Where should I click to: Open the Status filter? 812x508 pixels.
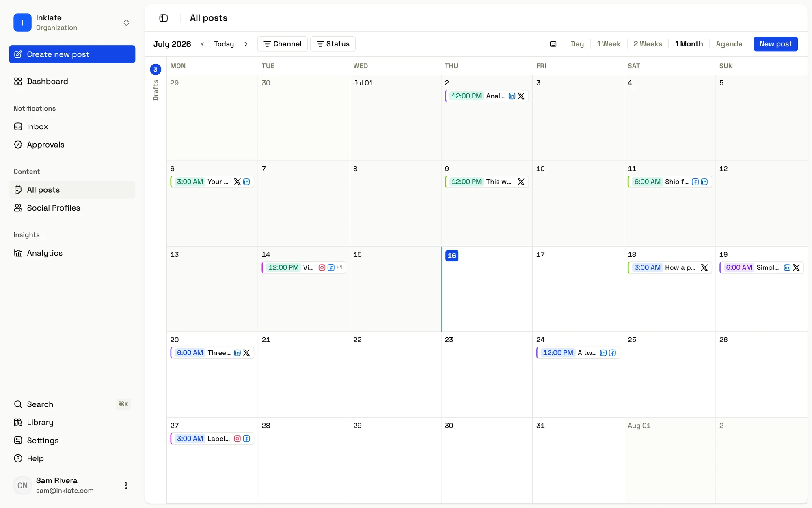(333, 44)
